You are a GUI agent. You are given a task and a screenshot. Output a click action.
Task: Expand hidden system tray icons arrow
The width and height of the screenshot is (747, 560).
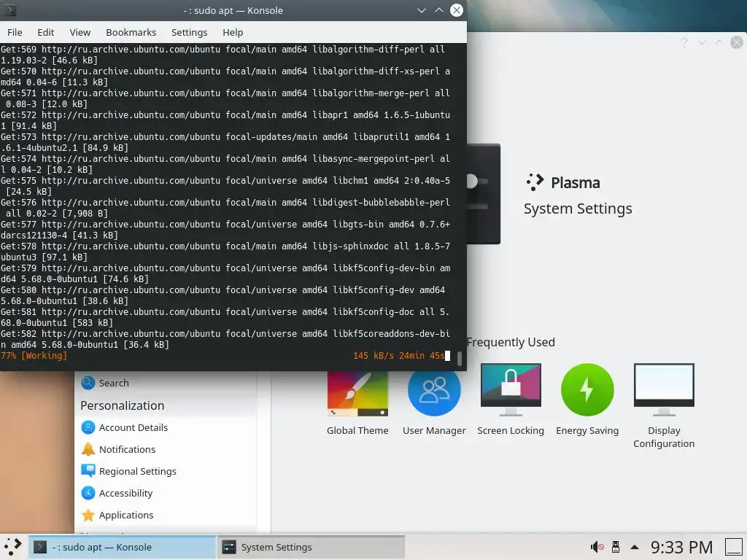click(x=635, y=547)
